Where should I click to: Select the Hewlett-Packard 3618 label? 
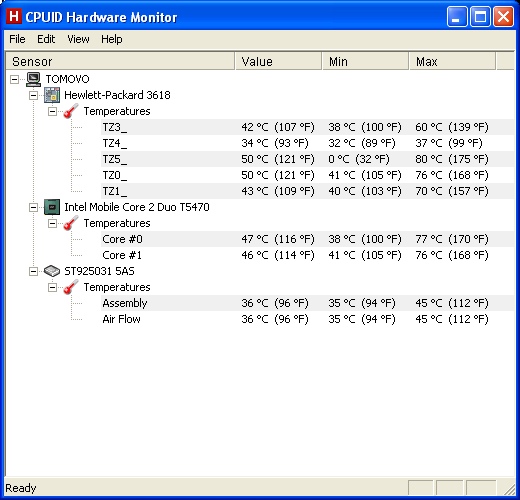click(117, 95)
